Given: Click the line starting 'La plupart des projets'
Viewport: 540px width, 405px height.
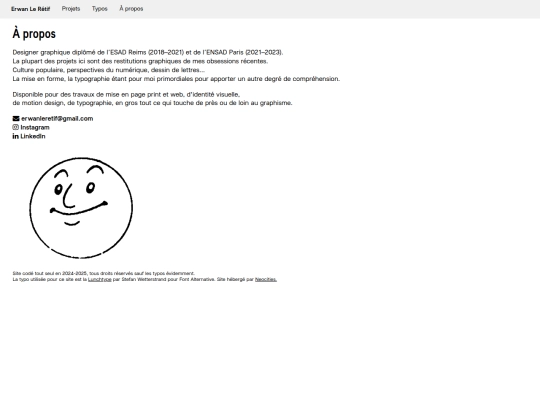Looking at the screenshot, I should point(140,61).
